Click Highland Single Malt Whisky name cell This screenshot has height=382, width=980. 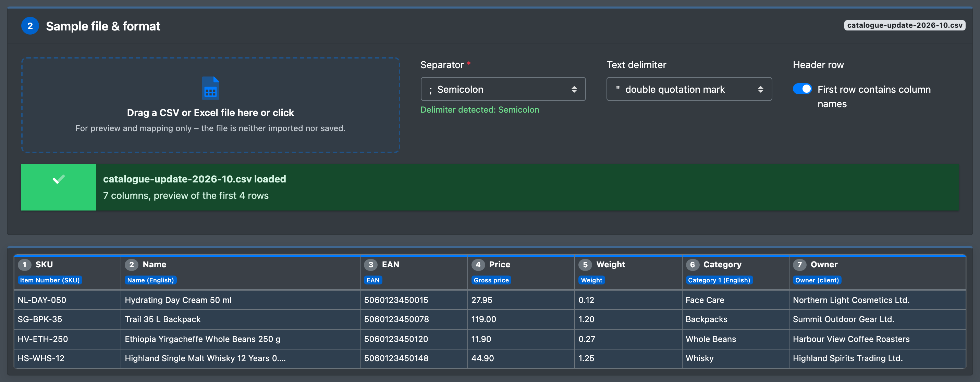click(241, 358)
